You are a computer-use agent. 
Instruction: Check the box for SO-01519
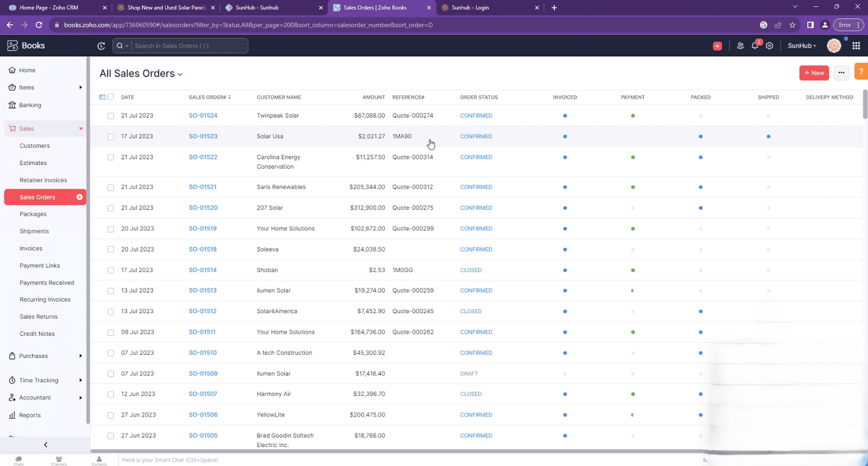tap(111, 229)
